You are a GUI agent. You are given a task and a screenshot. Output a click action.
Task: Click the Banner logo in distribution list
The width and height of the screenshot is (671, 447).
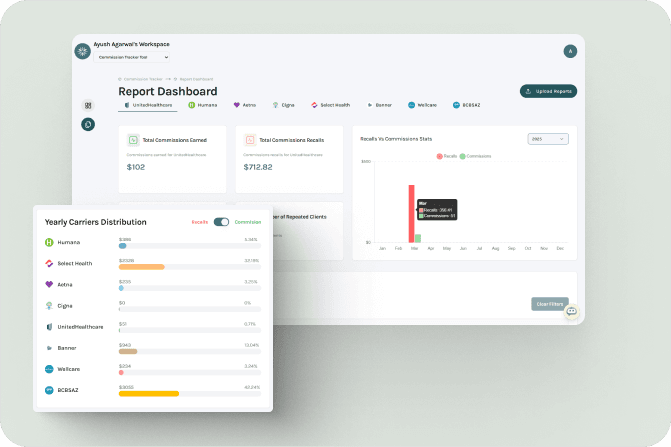49,348
